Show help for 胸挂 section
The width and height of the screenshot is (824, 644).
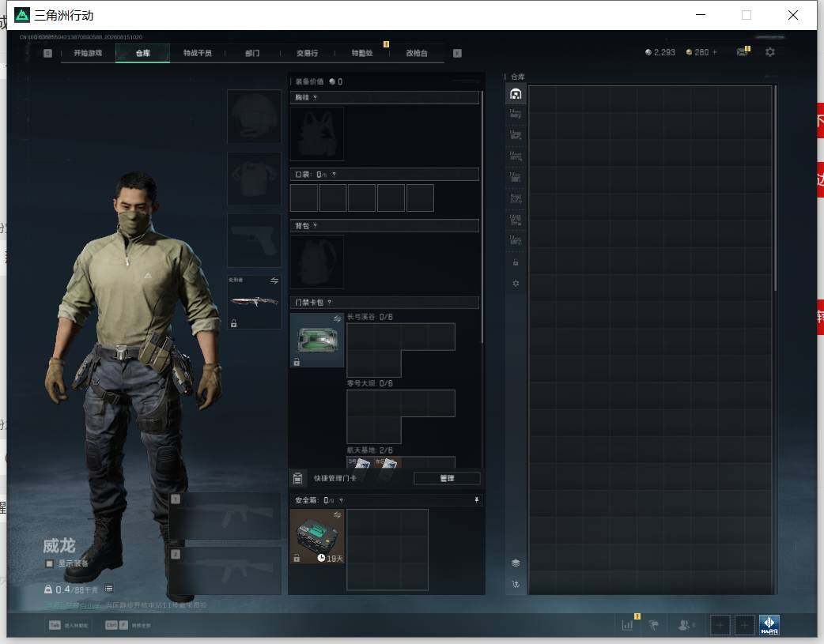click(315, 98)
